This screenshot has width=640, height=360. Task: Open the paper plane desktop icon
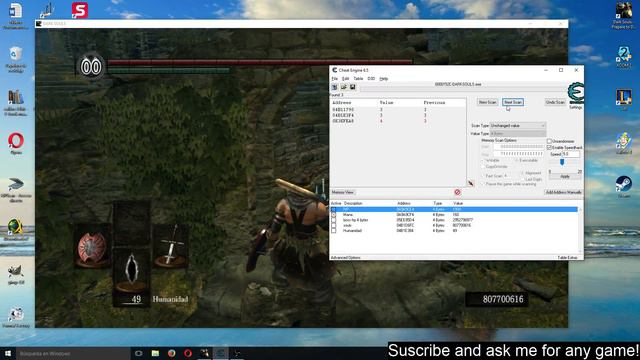click(x=16, y=190)
